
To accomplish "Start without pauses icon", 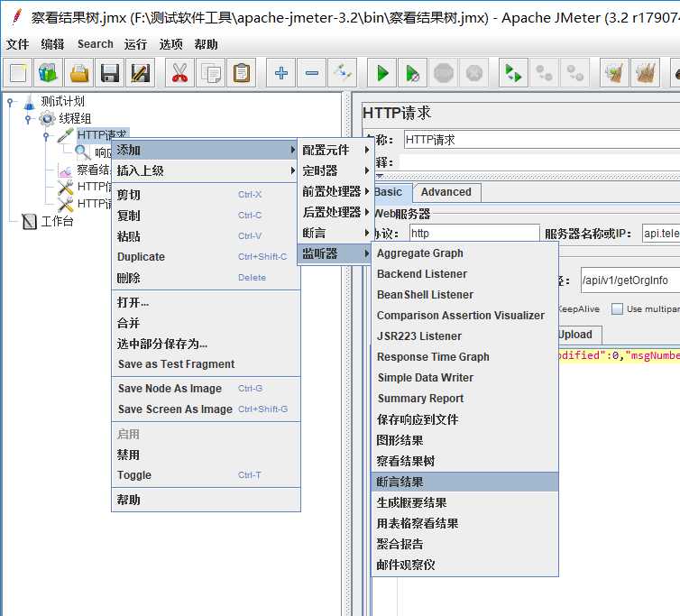I will (x=413, y=73).
